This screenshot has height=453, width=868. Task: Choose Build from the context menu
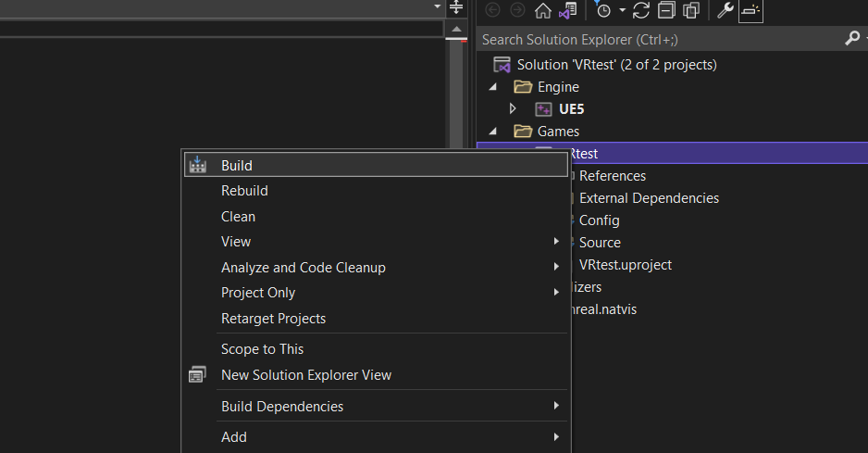[x=237, y=166]
